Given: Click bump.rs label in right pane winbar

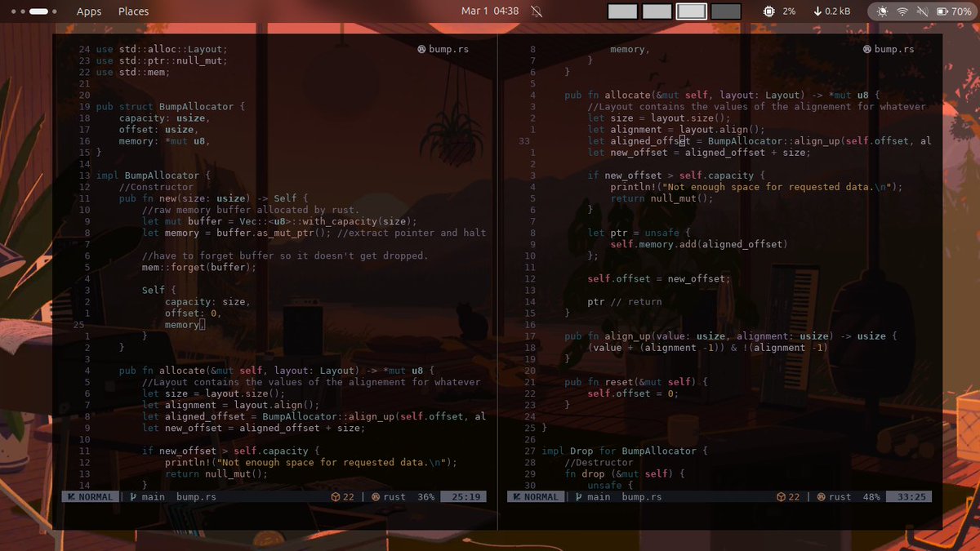Looking at the screenshot, I should 895,49.
